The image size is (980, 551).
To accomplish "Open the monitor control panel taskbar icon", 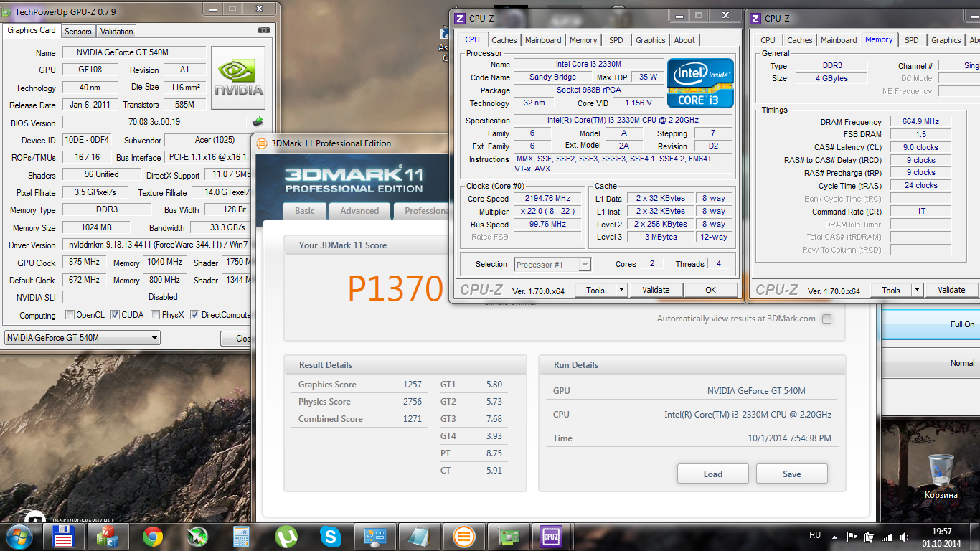I will [x=375, y=537].
